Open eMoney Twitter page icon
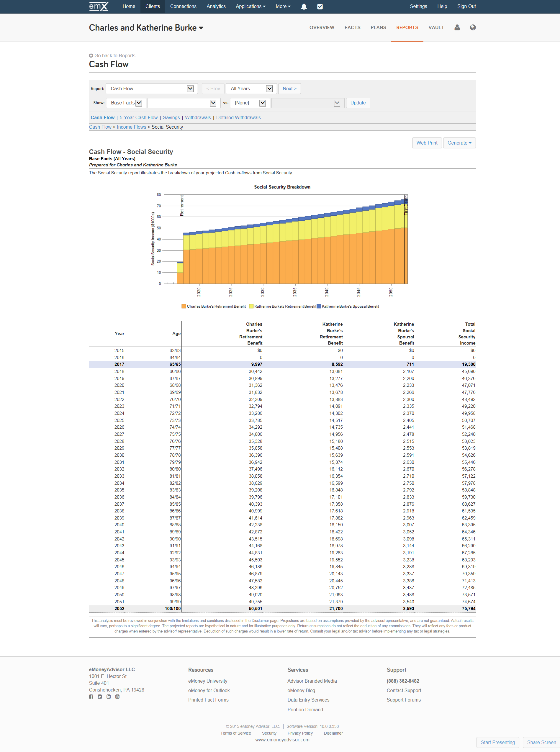The image size is (560, 752). 100,697
